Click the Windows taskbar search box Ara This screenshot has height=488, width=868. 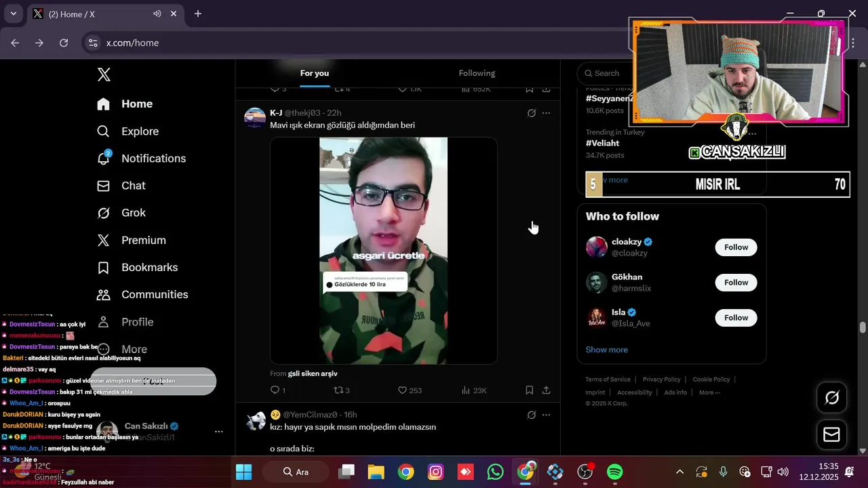[x=295, y=472]
